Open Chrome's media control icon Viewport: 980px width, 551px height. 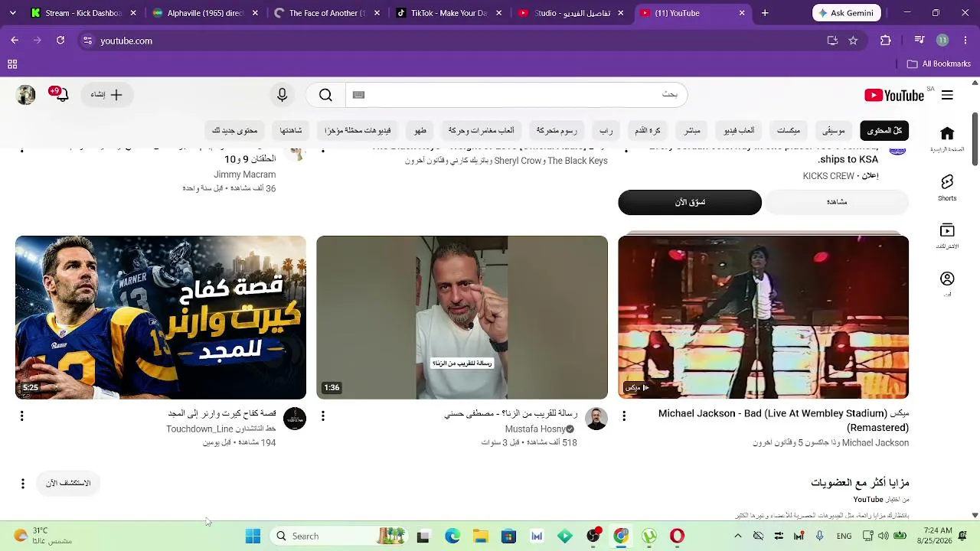point(920,41)
